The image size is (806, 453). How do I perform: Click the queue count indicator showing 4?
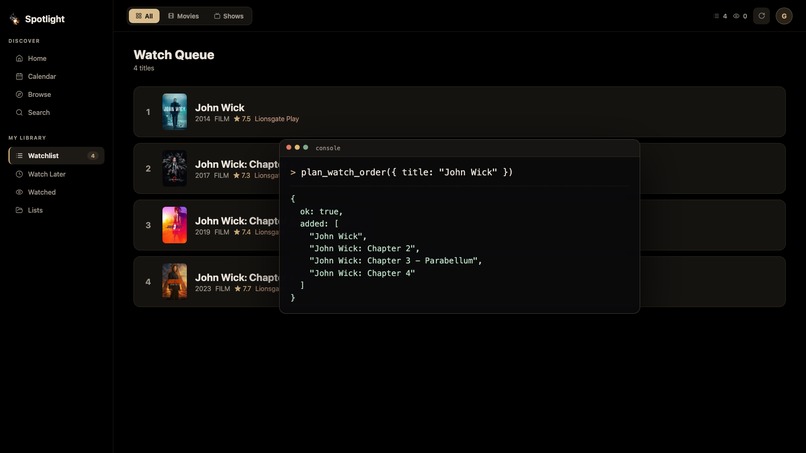(x=721, y=16)
